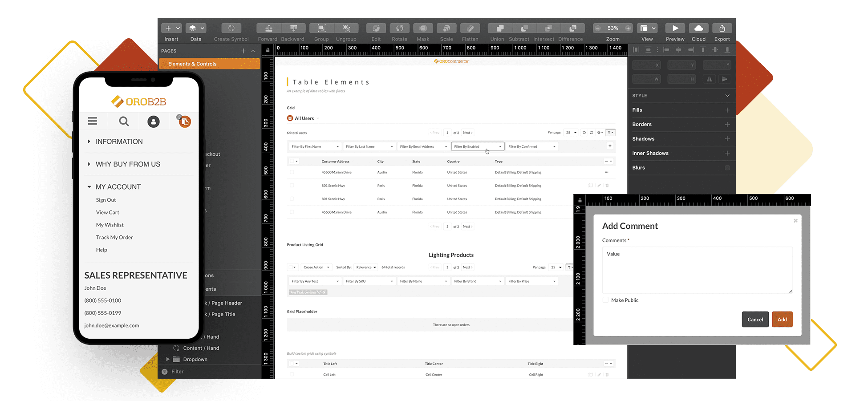Screen dimensions: 868x401
Task: Expand the INFORMATION section on phone
Action: [89, 142]
